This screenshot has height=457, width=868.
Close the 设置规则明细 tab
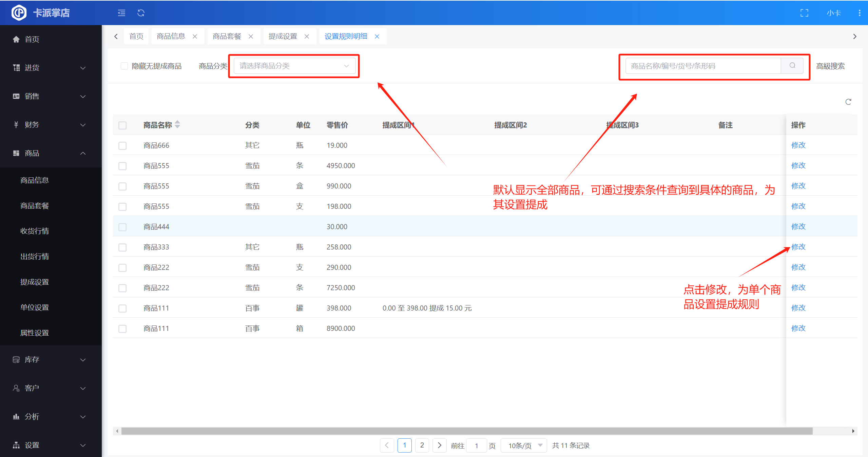[x=377, y=36]
